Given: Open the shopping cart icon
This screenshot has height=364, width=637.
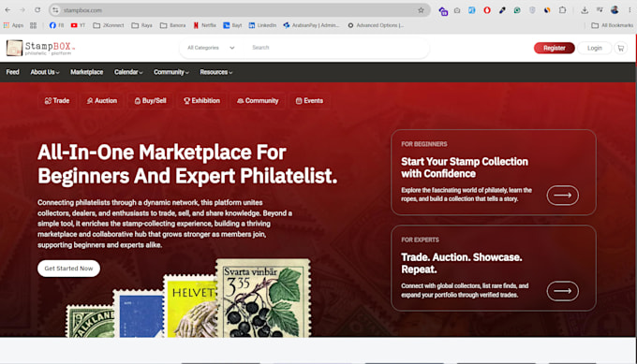Looking at the screenshot, I should [x=620, y=48].
